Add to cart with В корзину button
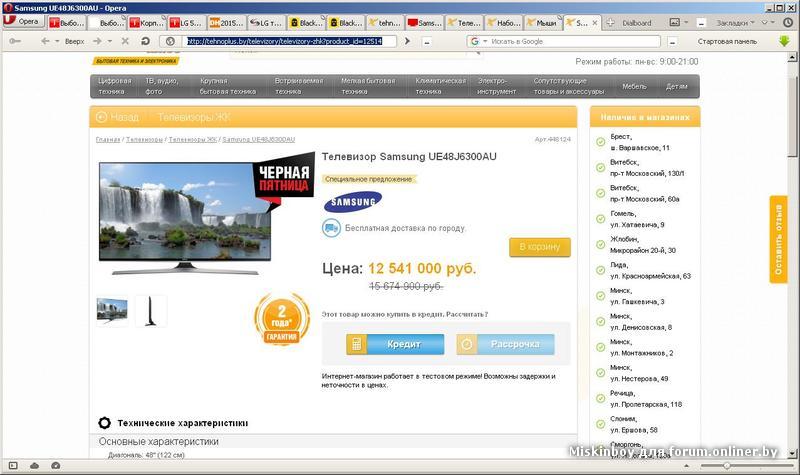Image resolution: width=800 pixels, height=475 pixels. coord(540,247)
